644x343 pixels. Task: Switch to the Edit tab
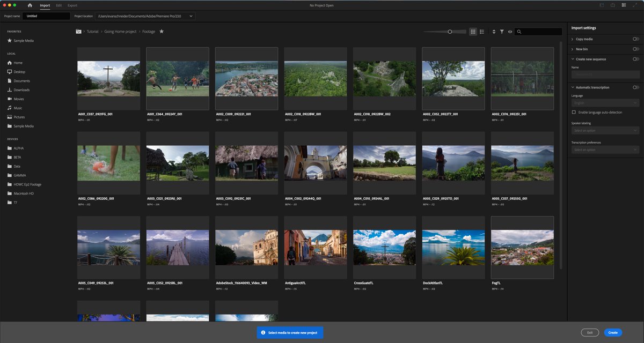[x=59, y=5]
